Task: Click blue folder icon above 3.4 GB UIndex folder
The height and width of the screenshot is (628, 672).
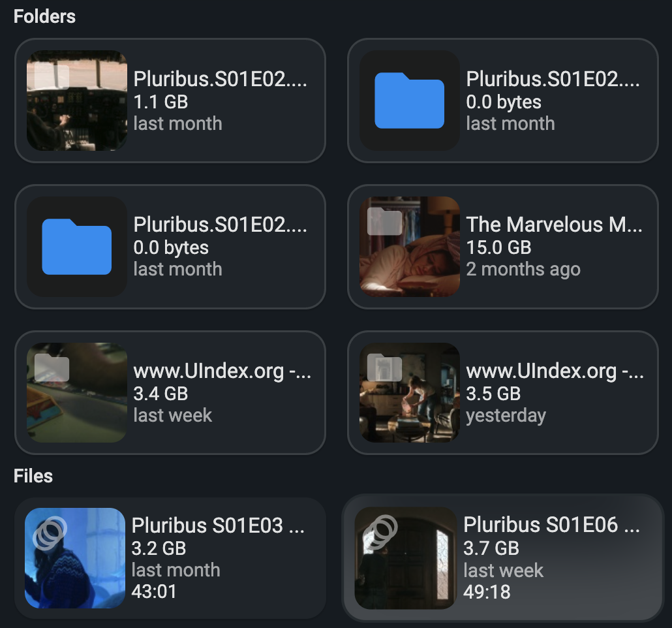Action: coord(77,246)
